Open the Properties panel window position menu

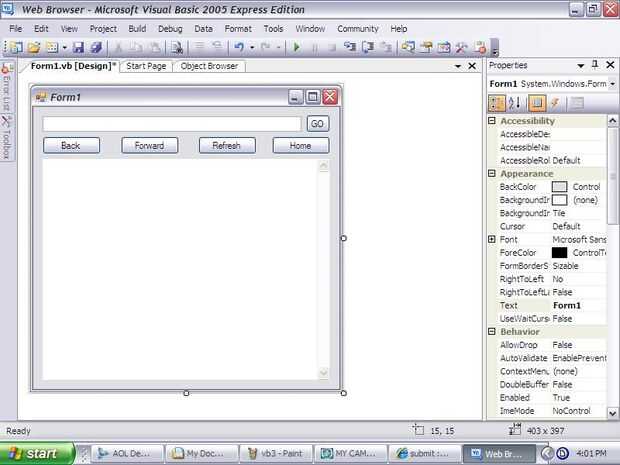coord(580,66)
